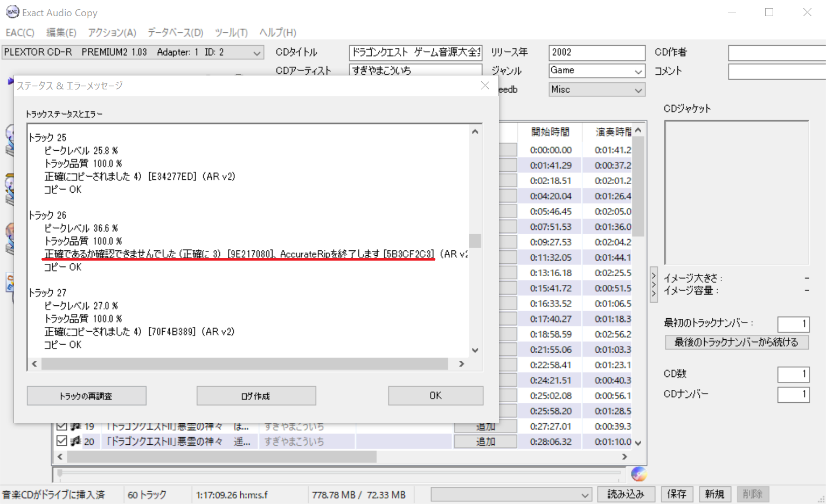The image size is (826, 504).
Task: Click the トラックの再調査 button
Action: 86,396
